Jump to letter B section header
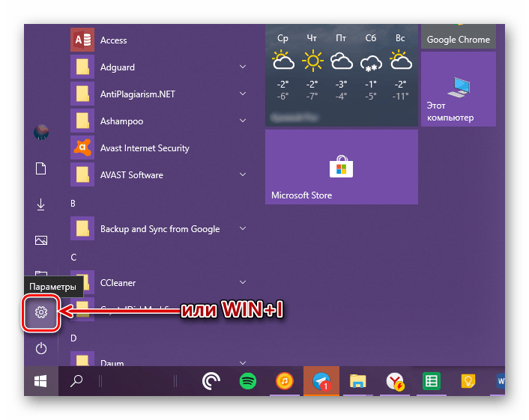The height and width of the screenshot is (420, 529). pyautogui.click(x=73, y=203)
